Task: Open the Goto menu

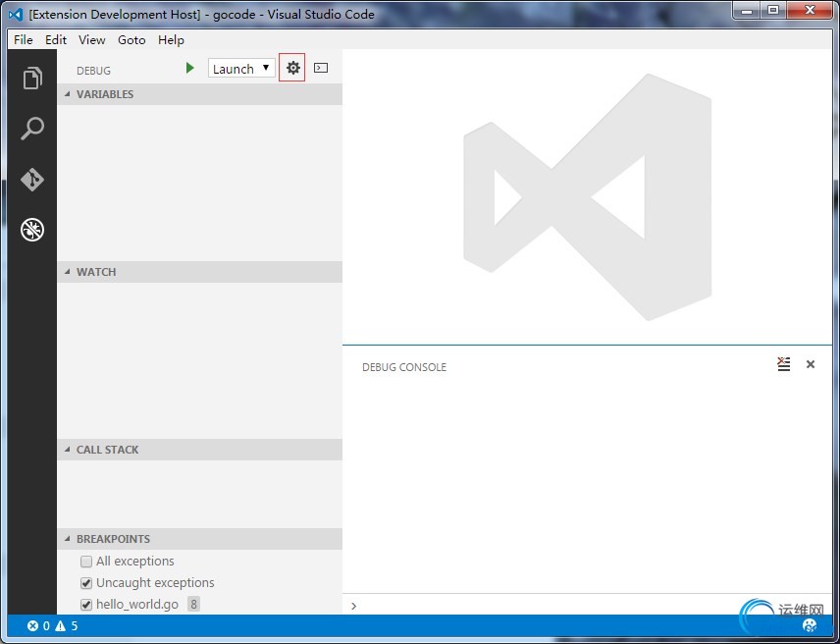Action: [131, 40]
